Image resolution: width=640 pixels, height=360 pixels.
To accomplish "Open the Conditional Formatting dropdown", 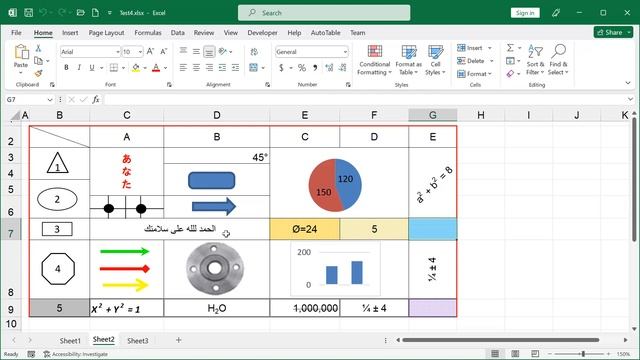I will pos(375,60).
